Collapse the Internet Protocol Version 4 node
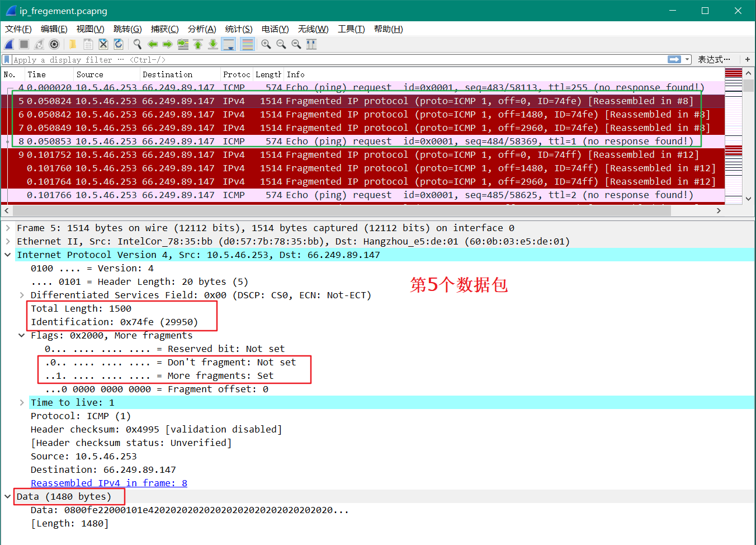 8,255
